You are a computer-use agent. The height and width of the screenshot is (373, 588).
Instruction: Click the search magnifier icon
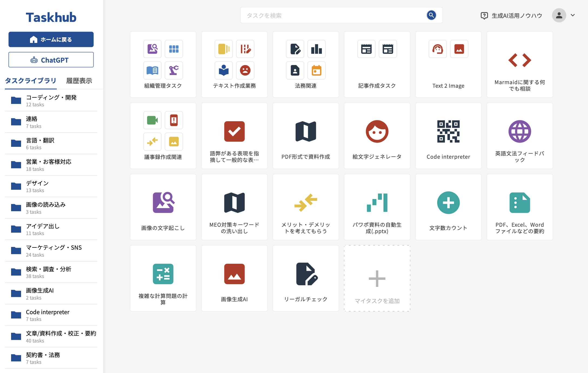point(431,15)
